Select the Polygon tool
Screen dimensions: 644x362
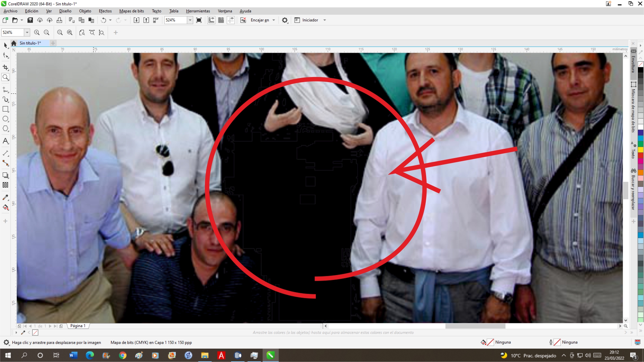coord(5,129)
